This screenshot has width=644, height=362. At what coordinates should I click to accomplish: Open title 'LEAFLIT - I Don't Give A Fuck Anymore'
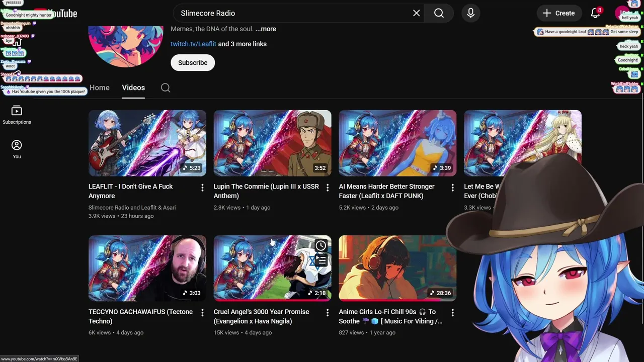(131, 191)
